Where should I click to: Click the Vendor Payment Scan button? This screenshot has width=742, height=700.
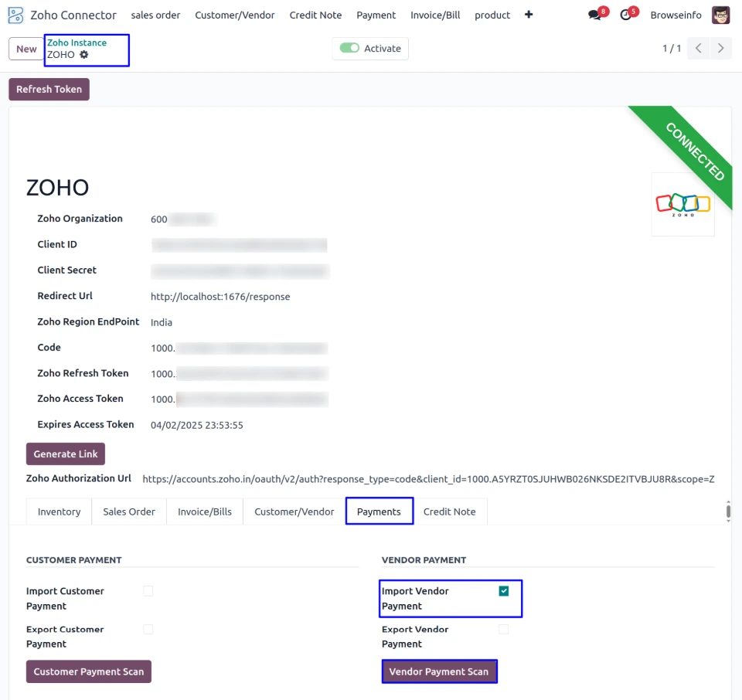[439, 671]
